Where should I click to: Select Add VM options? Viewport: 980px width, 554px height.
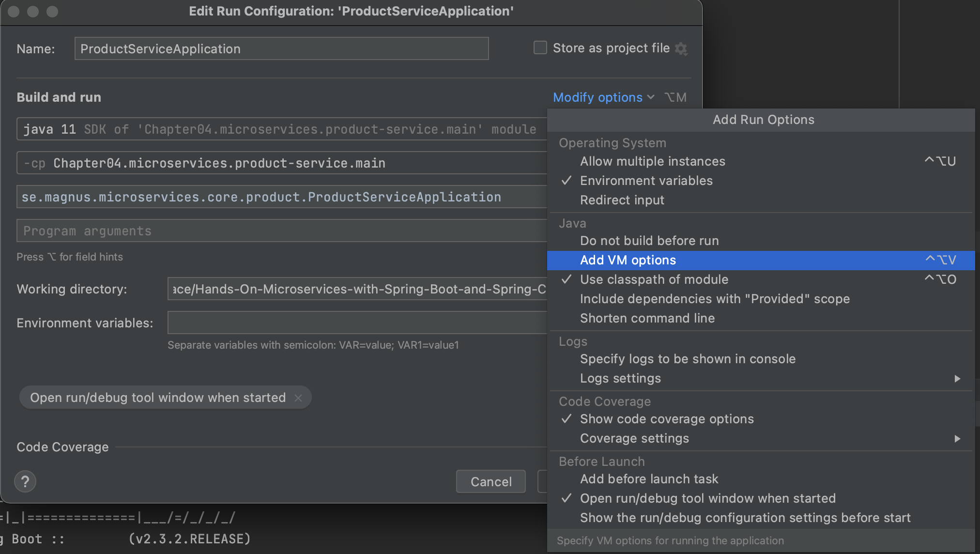628,260
